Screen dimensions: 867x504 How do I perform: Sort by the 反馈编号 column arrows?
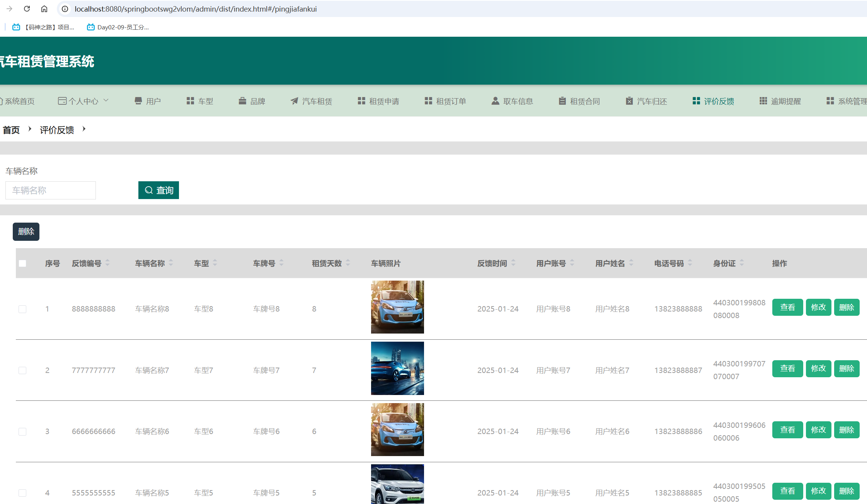click(107, 263)
